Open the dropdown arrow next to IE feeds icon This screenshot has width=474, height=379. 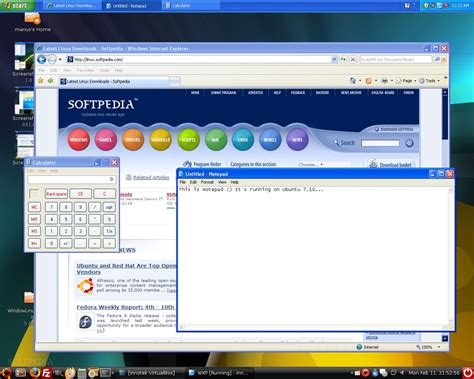pos(376,81)
